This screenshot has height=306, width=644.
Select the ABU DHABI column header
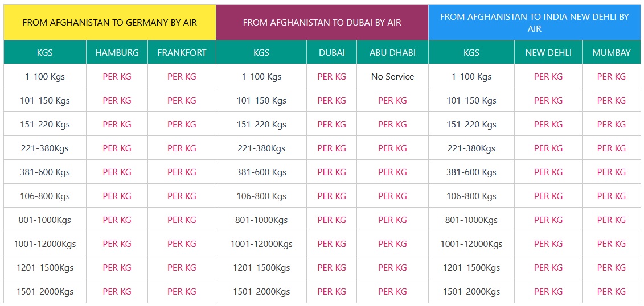point(392,52)
